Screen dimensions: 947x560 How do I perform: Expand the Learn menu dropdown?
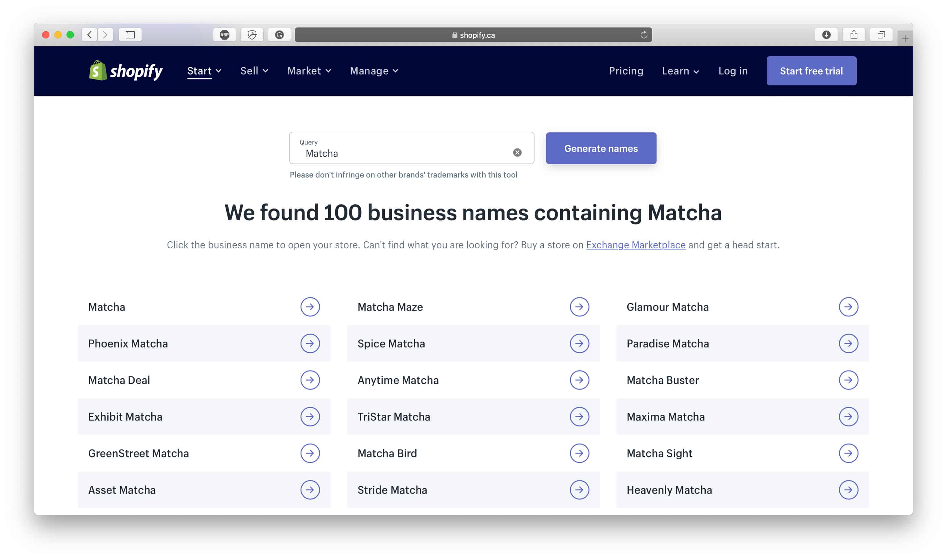[x=681, y=71]
